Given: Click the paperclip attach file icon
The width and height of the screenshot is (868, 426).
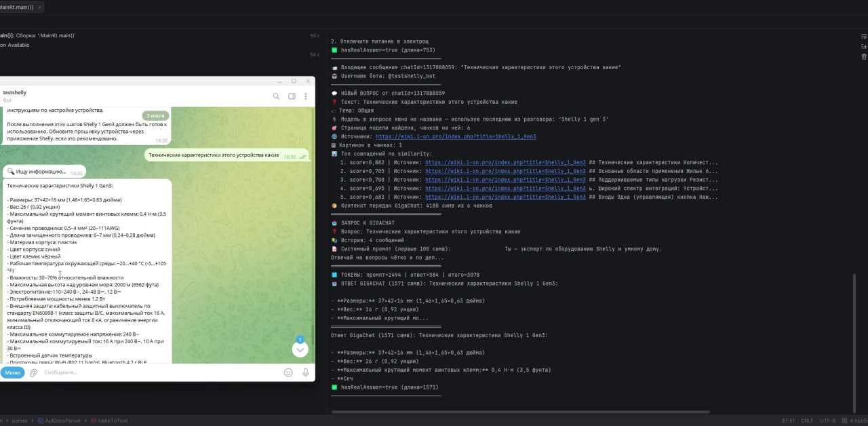Looking at the screenshot, I should 33,372.
